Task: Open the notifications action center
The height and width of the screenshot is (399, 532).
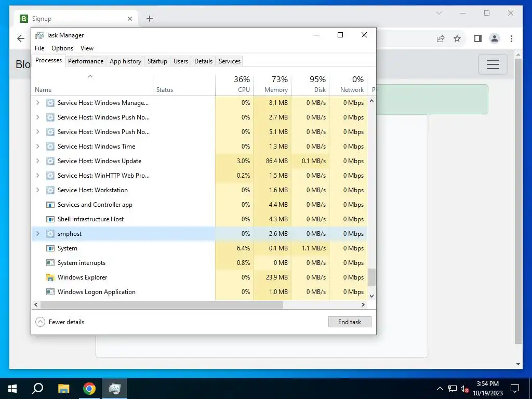Action: 515,389
